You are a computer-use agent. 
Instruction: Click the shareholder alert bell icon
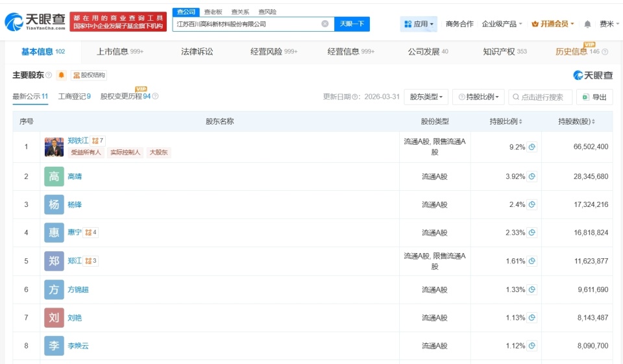click(61, 75)
